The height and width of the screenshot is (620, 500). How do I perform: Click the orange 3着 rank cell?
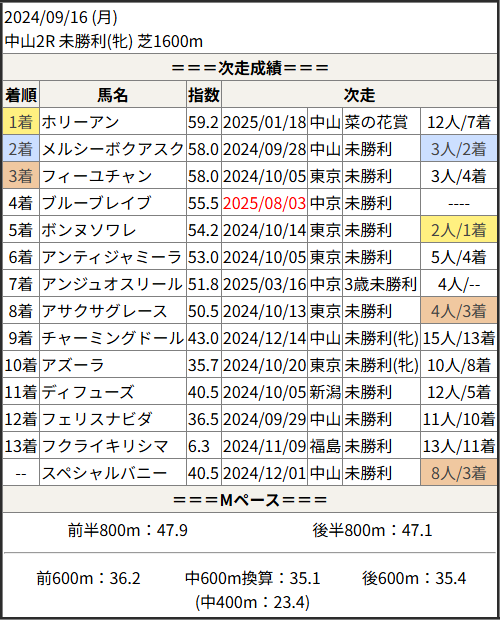click(21, 176)
